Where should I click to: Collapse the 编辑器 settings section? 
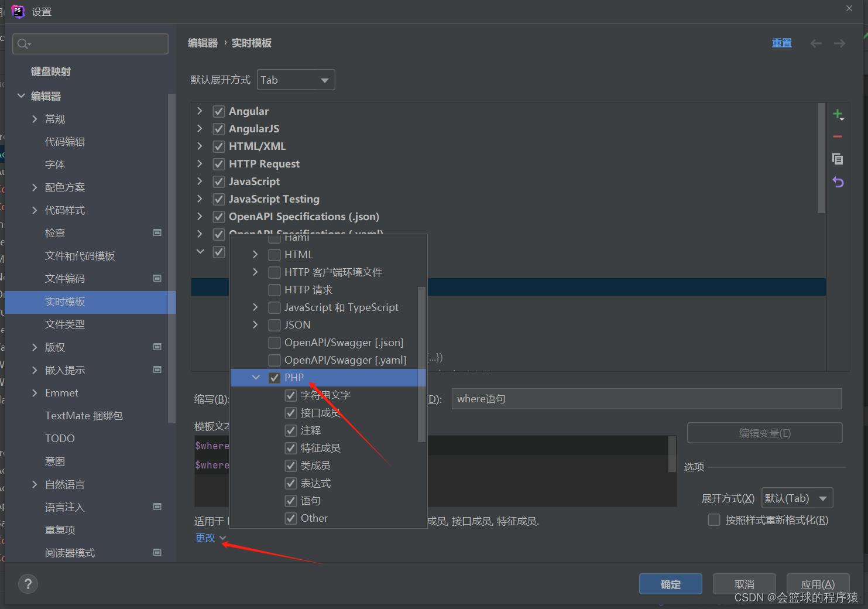(21, 95)
